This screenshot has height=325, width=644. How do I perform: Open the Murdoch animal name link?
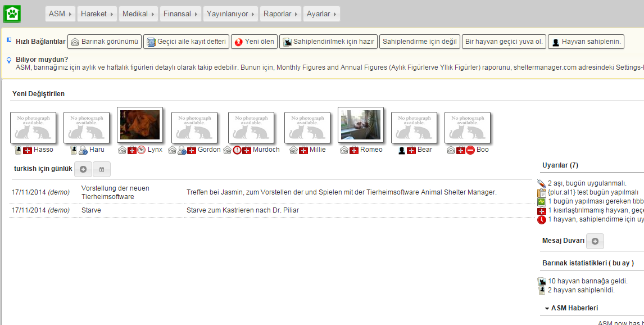pyautogui.click(x=266, y=150)
